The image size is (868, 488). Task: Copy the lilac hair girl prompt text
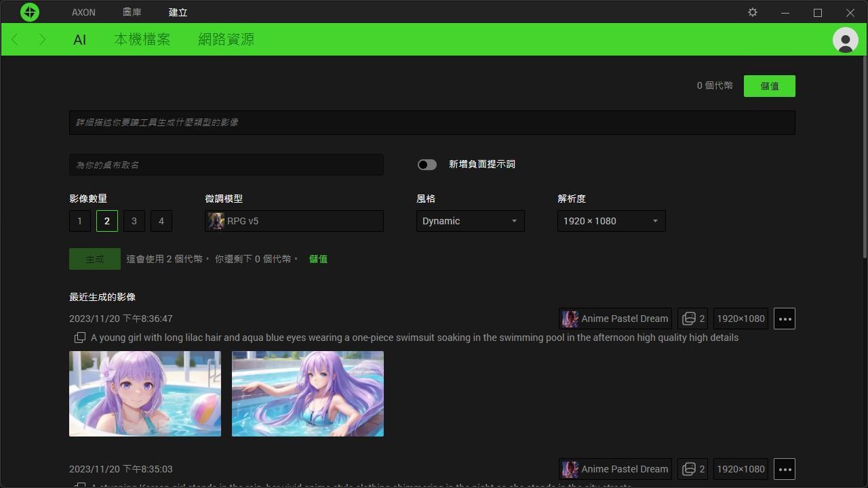(80, 338)
